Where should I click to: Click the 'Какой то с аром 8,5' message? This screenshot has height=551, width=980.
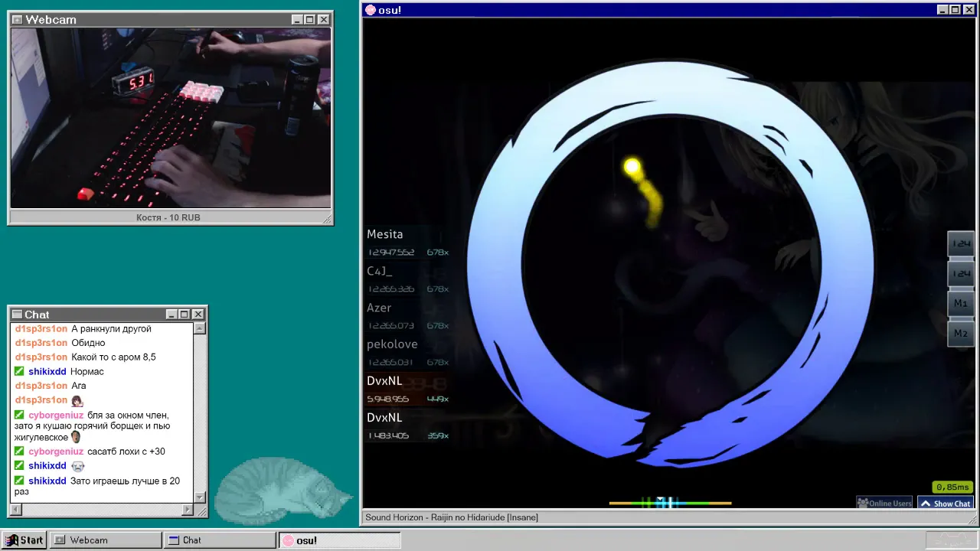pyautogui.click(x=113, y=357)
